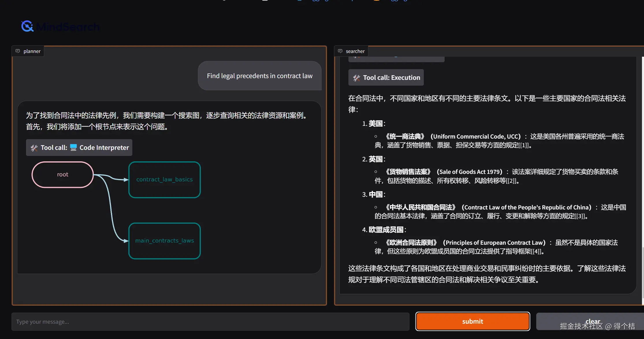This screenshot has height=339, width=644.
Task: Select the contract_law_basics graph node
Action: [164, 180]
